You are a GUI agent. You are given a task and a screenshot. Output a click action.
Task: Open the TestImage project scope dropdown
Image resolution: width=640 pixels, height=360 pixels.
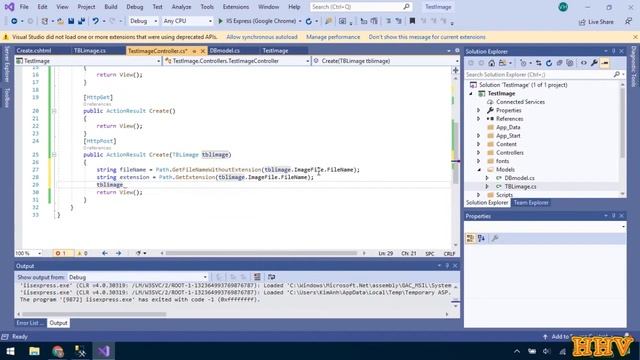point(88,61)
